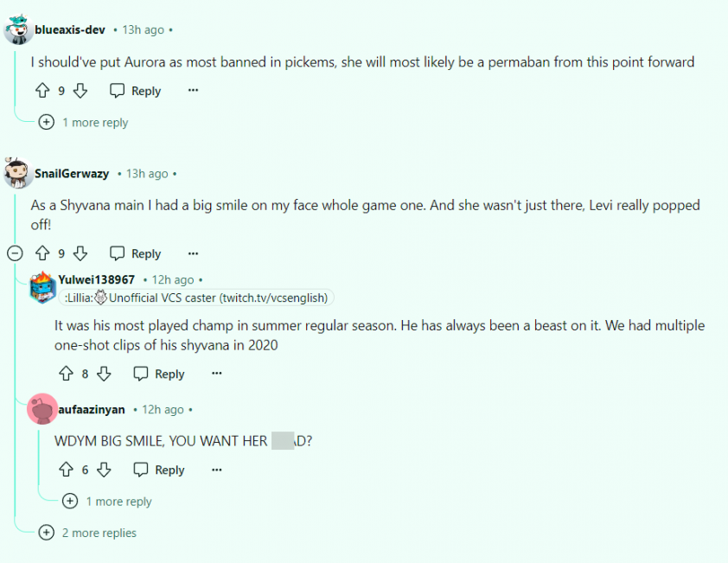The height and width of the screenshot is (563, 728).
Task: Upvote blueaxis-dev's comment about Aurora
Action: click(42, 91)
